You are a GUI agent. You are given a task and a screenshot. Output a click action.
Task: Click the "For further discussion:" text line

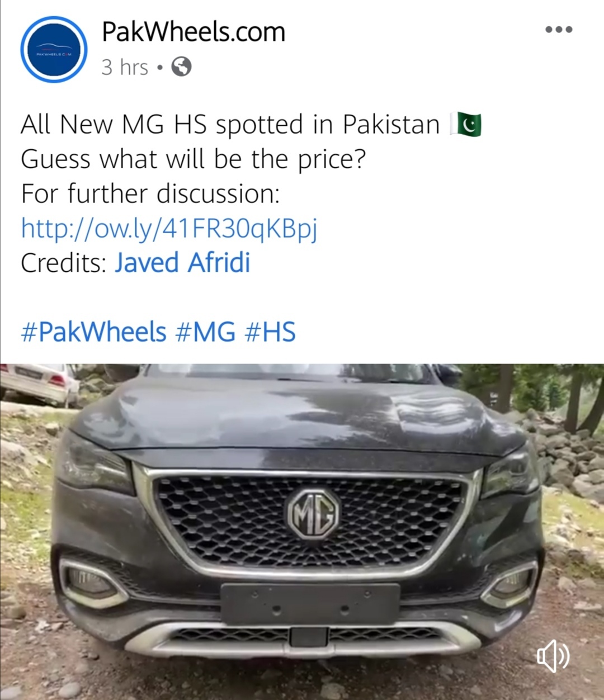150,194
